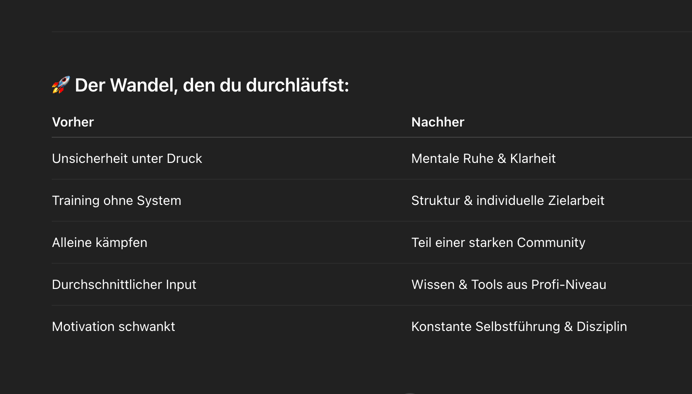Click the 'Mentale Ruhe & Klarheit' cell

[483, 158]
